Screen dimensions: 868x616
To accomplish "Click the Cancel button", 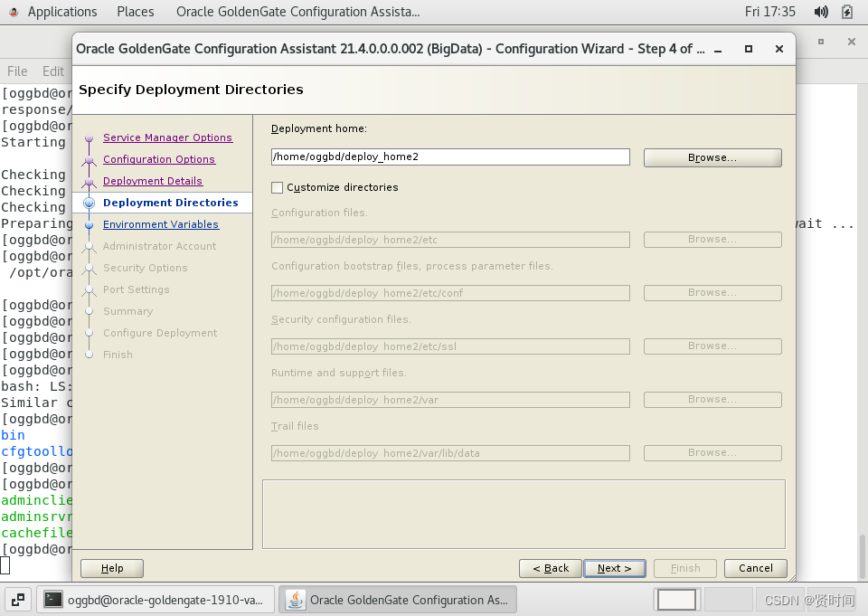I will coord(756,568).
